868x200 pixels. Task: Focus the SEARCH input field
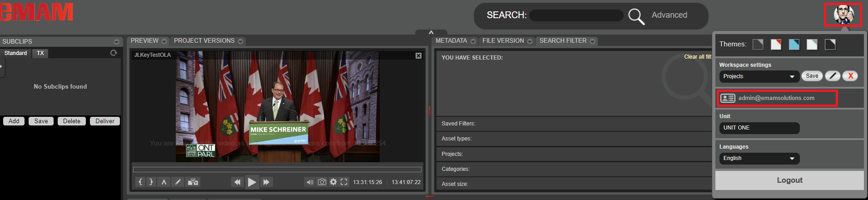coord(576,15)
